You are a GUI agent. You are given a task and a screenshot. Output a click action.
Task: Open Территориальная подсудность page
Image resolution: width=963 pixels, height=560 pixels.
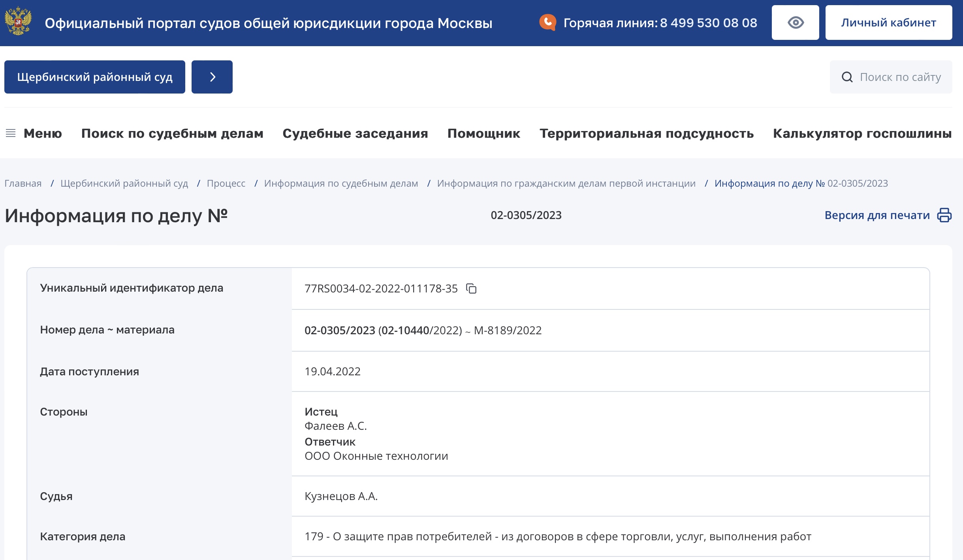click(x=647, y=133)
